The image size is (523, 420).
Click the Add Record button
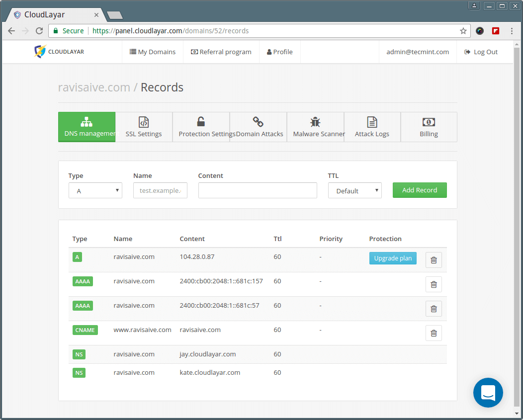click(420, 190)
